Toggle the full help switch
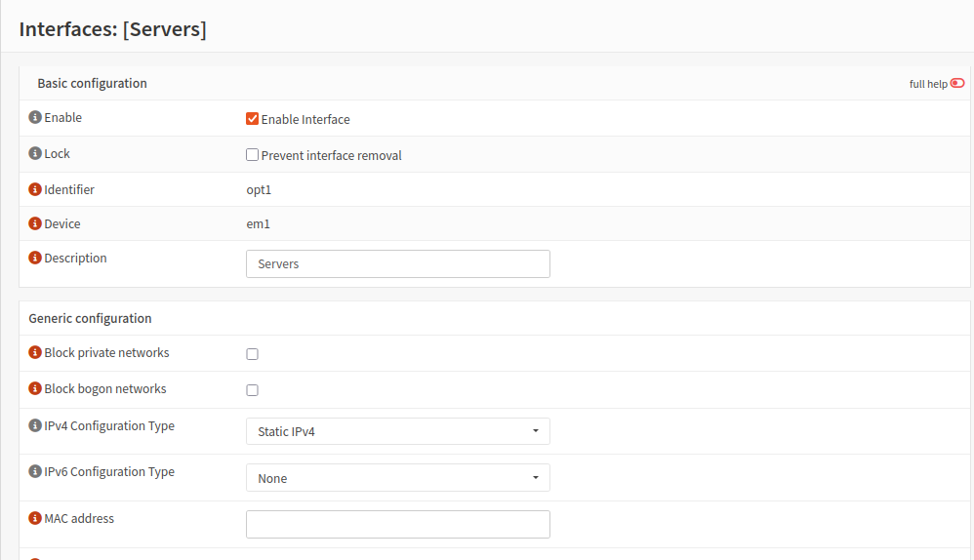Screen dimensions: 974x560 pos(956,84)
